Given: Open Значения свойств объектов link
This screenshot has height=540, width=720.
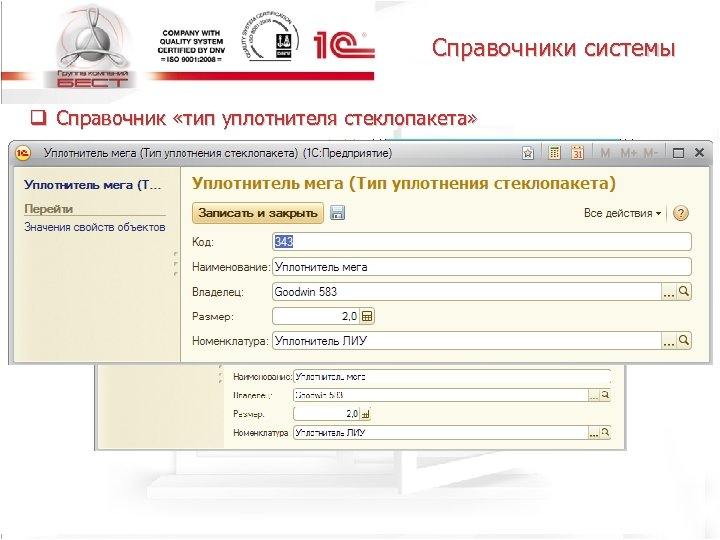Looking at the screenshot, I should (95, 227).
